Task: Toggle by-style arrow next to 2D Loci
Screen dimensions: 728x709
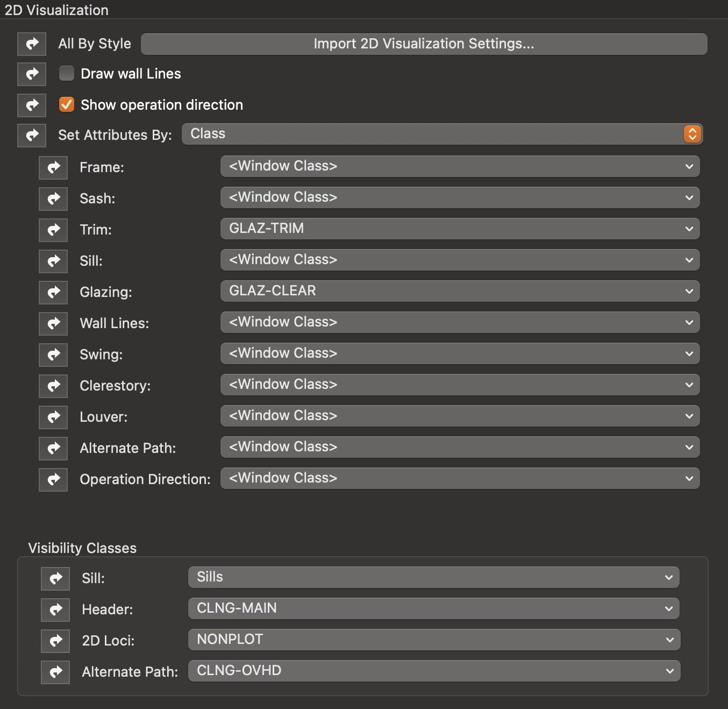Action: click(x=55, y=641)
